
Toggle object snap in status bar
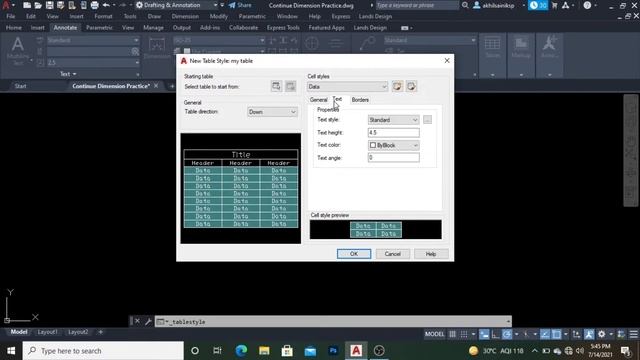pyautogui.click(x=556, y=334)
